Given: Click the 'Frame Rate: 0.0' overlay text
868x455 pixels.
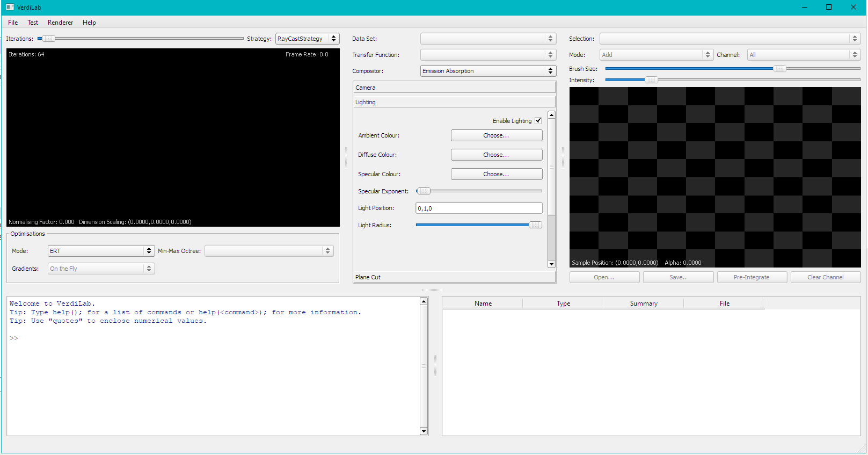Looking at the screenshot, I should click(x=307, y=54).
